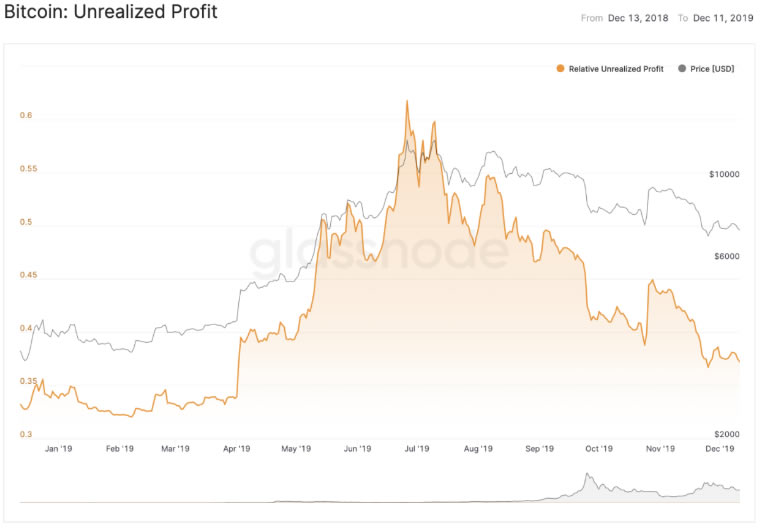763x528 pixels.
Task: Click the $10000 right axis price label
Action: coord(723,174)
